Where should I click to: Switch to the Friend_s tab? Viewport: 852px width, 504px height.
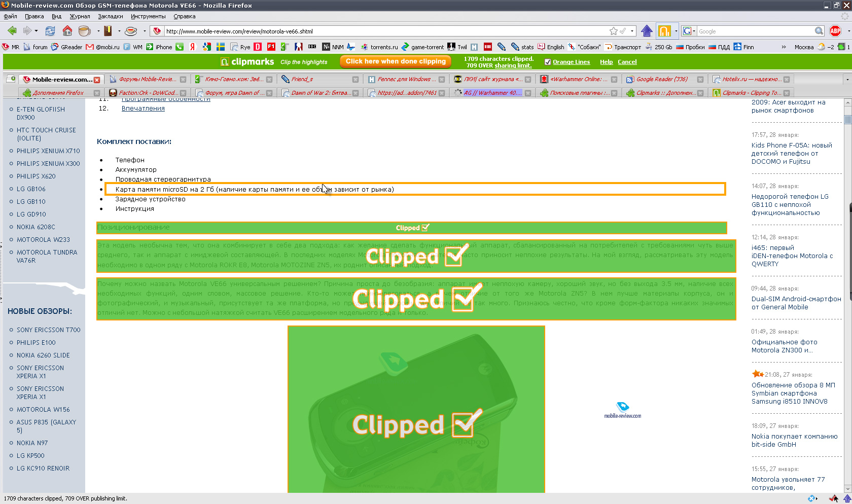tap(319, 79)
